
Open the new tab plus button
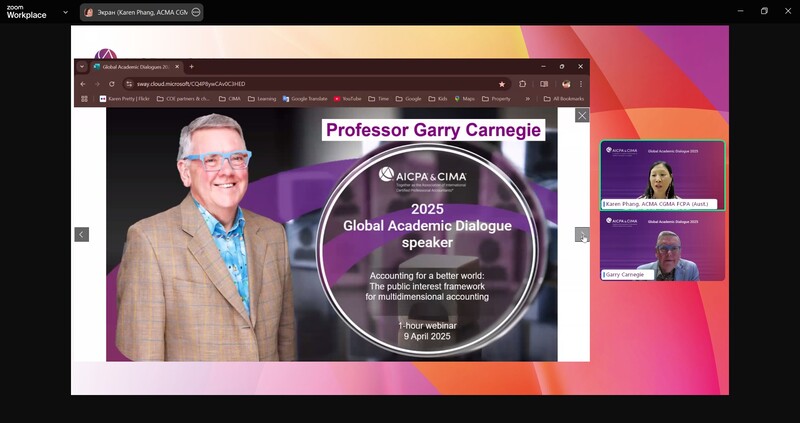[191, 67]
